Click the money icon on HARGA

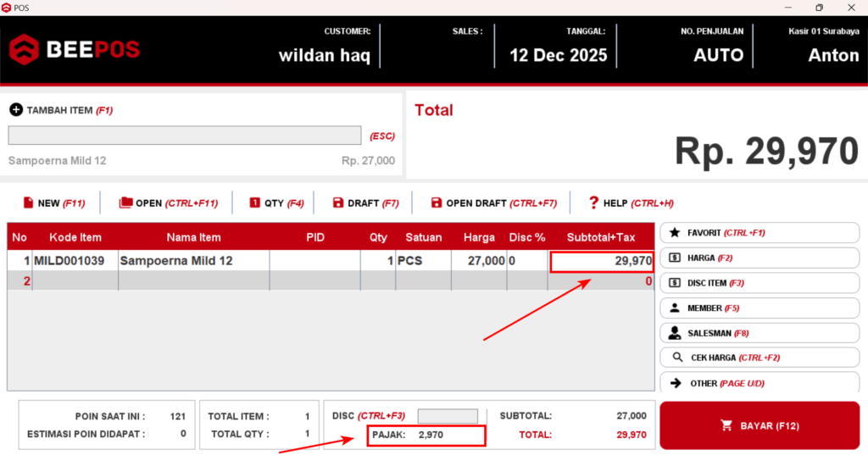tap(674, 258)
